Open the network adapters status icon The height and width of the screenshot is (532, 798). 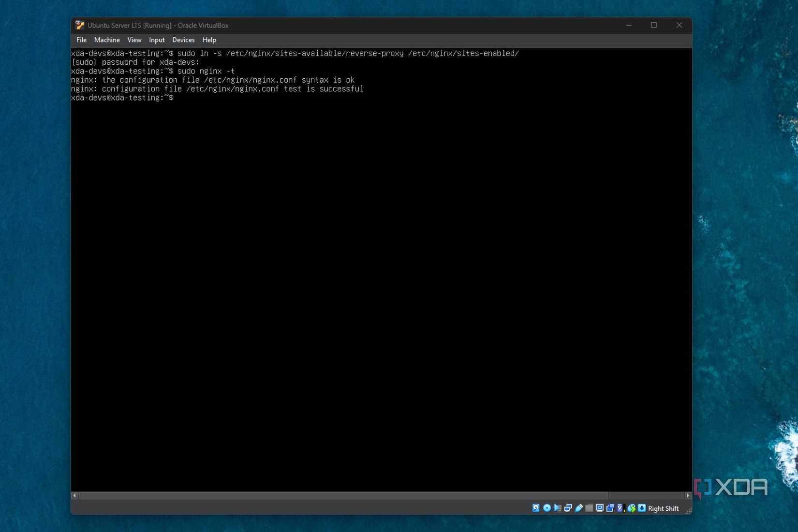click(x=568, y=508)
